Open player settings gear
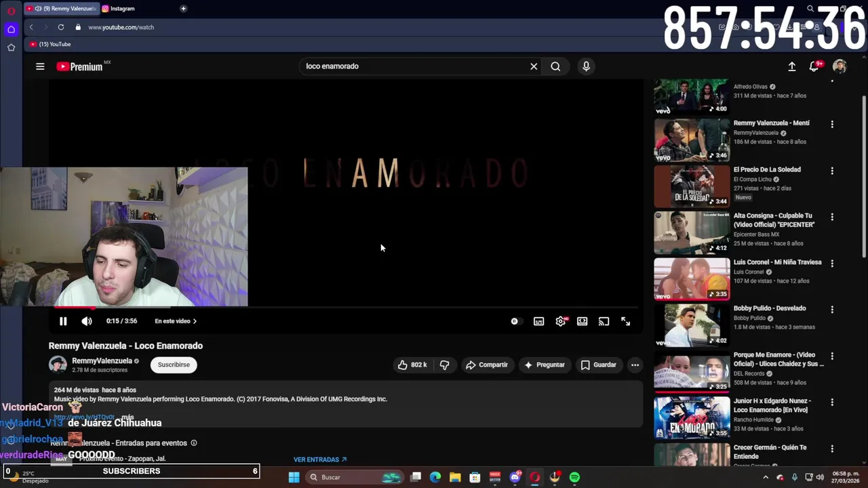 pos(561,321)
